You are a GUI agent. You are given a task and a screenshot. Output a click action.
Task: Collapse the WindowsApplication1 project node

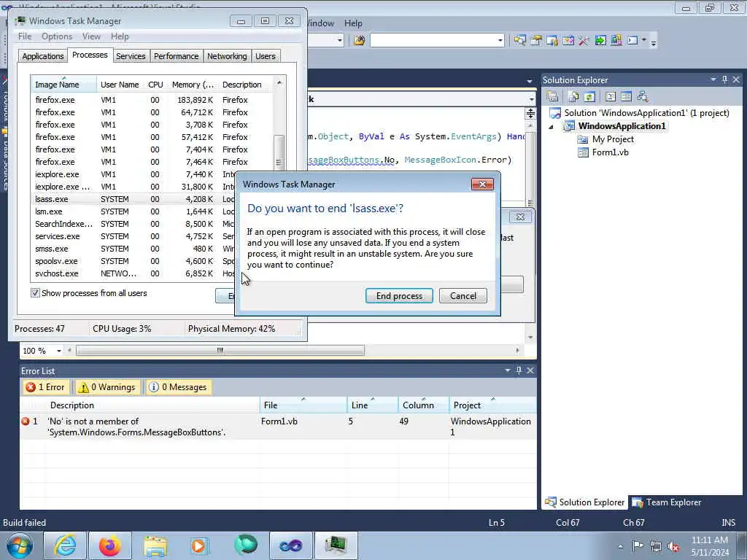point(551,127)
